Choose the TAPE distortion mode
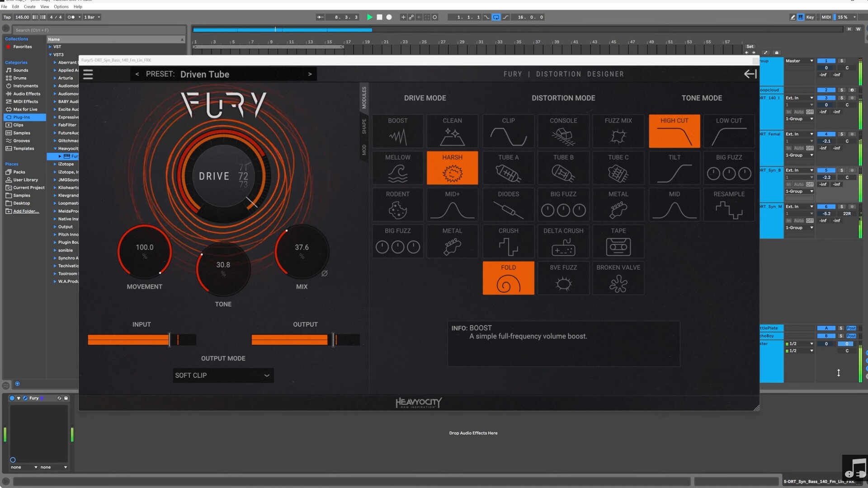Image resolution: width=868 pixels, height=488 pixels. tap(618, 241)
